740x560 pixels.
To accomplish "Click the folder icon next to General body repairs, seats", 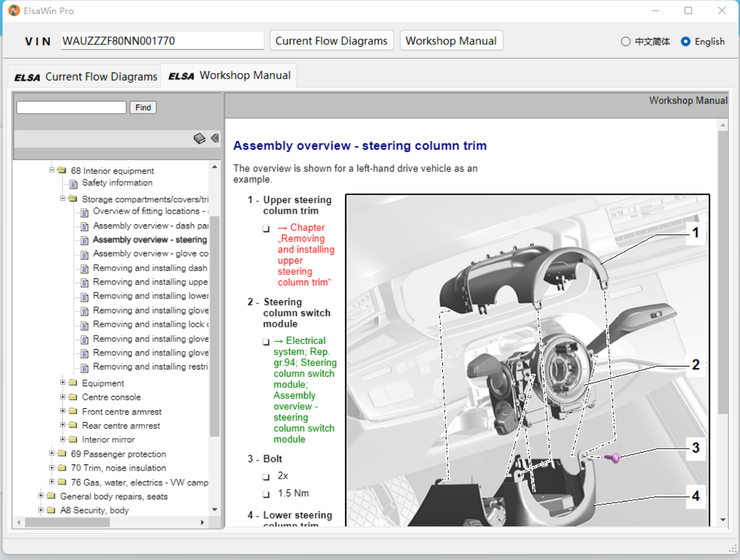I will point(51,496).
